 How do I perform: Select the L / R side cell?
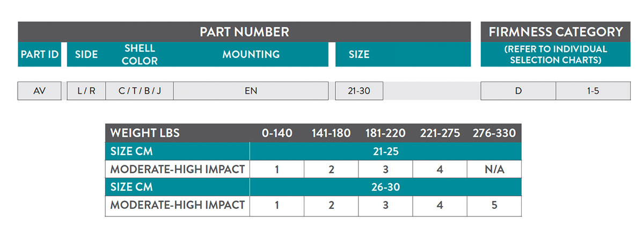tap(86, 91)
